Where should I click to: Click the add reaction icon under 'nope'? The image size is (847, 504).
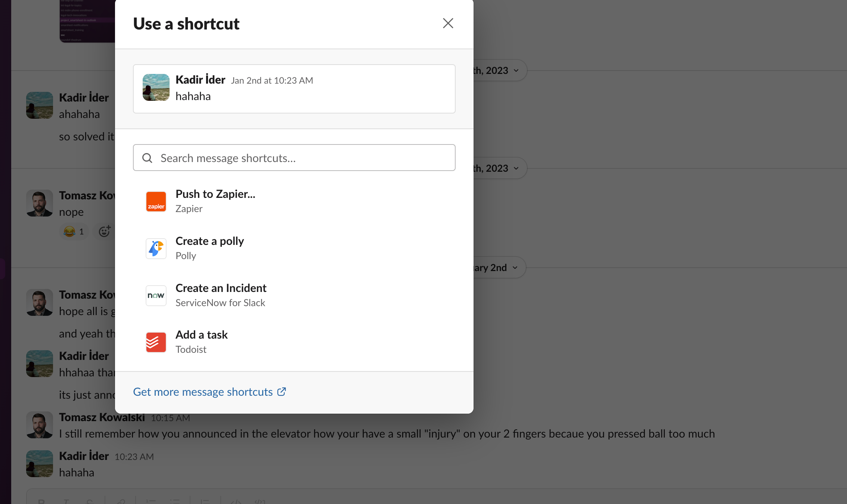[x=104, y=231]
